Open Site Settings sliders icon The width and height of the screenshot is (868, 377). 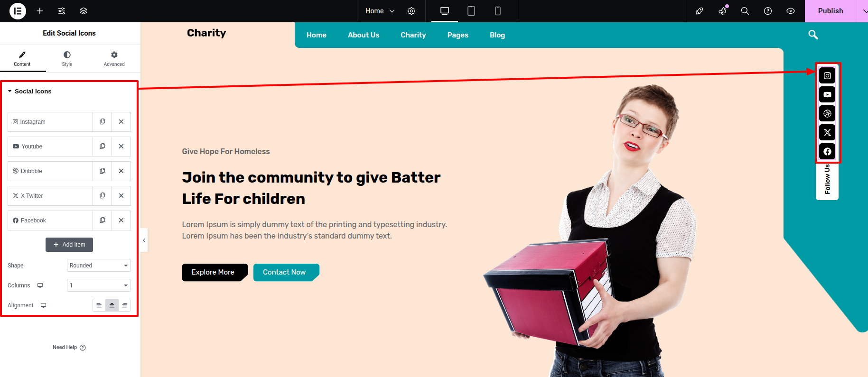pyautogui.click(x=62, y=11)
